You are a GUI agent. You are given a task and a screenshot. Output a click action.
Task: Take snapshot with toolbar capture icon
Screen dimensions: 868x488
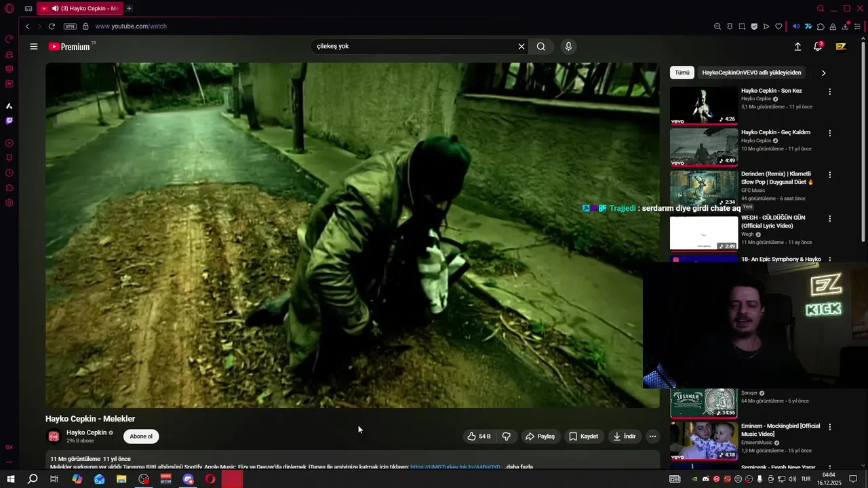tap(742, 26)
